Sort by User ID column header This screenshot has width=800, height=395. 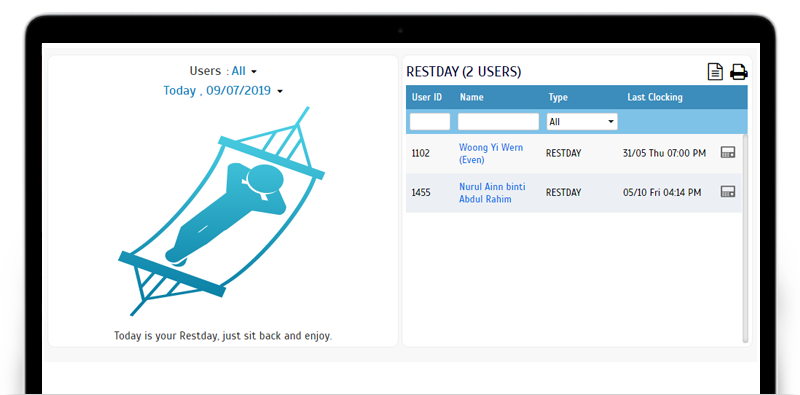click(427, 97)
